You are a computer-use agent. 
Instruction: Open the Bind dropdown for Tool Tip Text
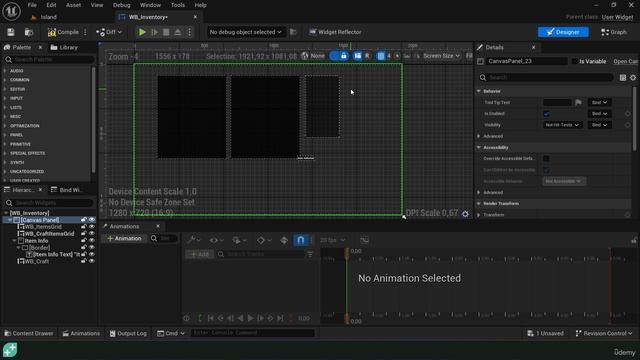(x=599, y=102)
